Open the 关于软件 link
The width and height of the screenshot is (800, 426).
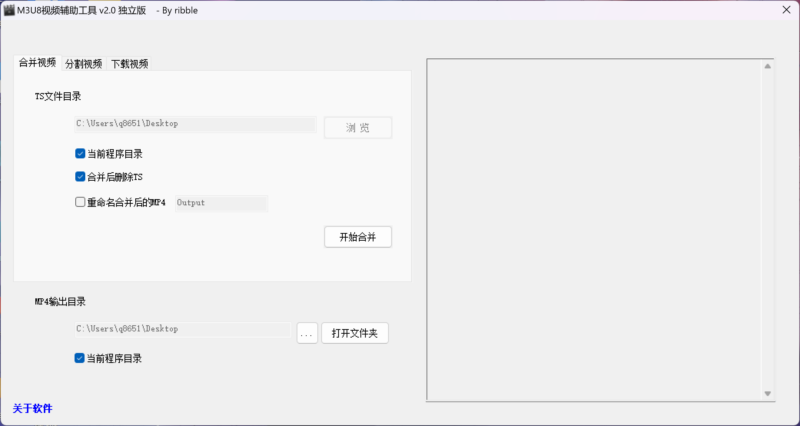point(32,409)
